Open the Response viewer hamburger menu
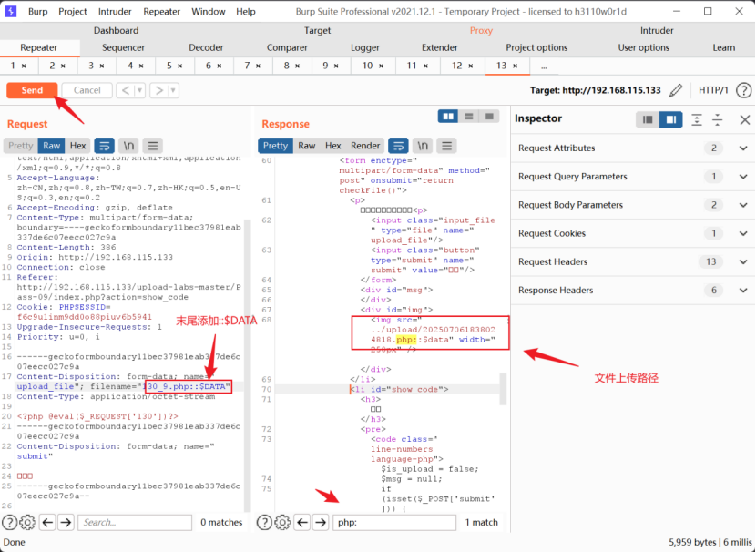This screenshot has height=552, width=756. [x=447, y=146]
